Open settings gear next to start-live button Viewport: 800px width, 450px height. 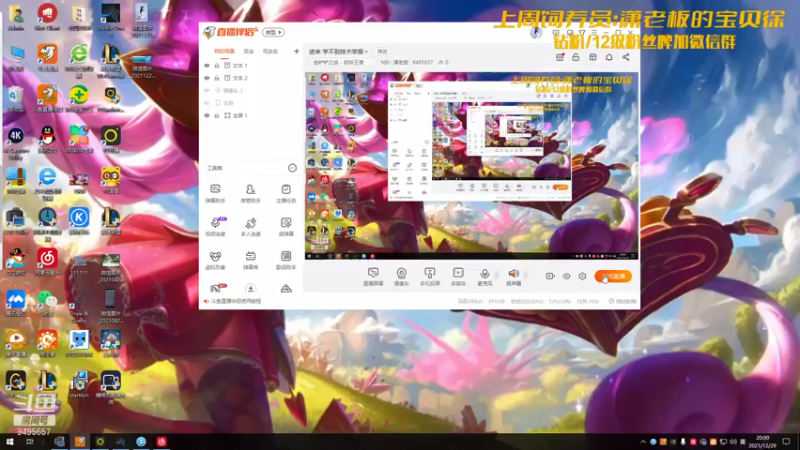click(582, 276)
